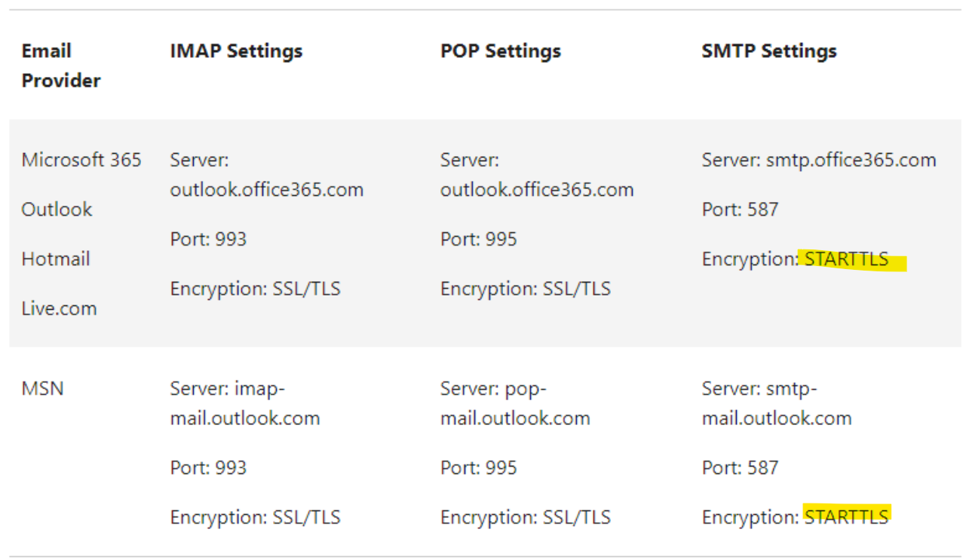Image resolution: width=966 pixels, height=560 pixels.
Task: Click the "SMTP Settings" column header
Action: coord(768,51)
